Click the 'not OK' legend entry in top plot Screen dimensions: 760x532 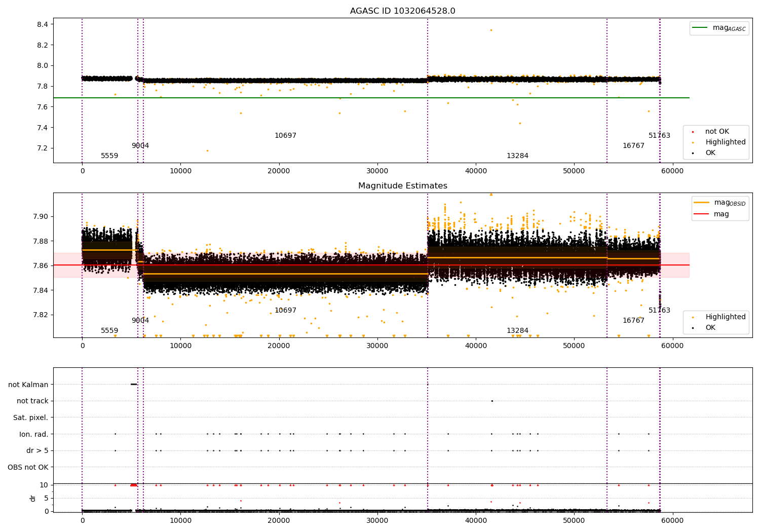tap(710, 132)
